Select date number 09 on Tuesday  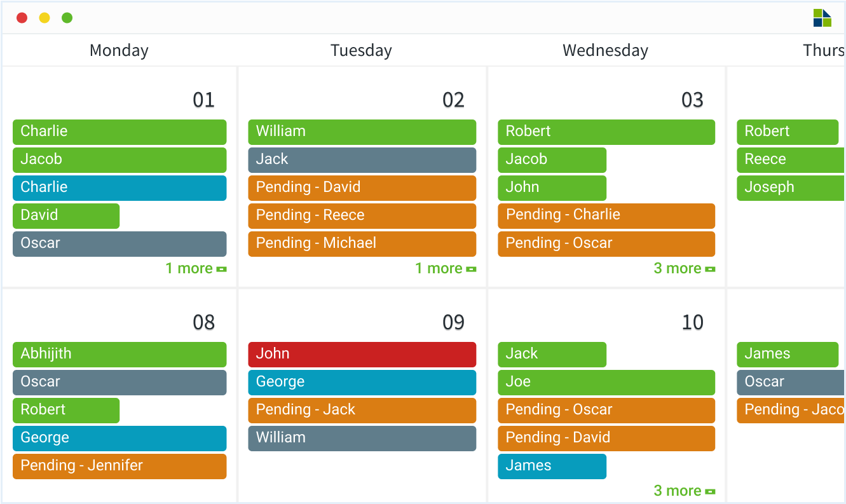453,322
